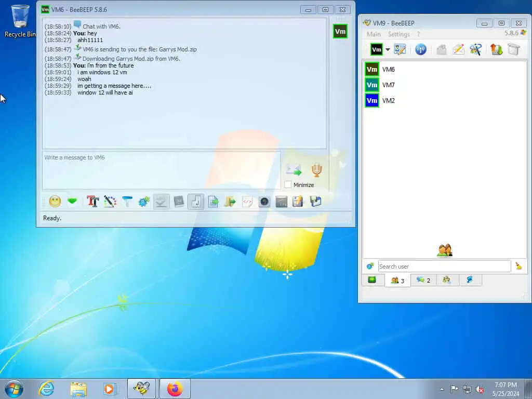Switch to the groups tab

pos(446,280)
